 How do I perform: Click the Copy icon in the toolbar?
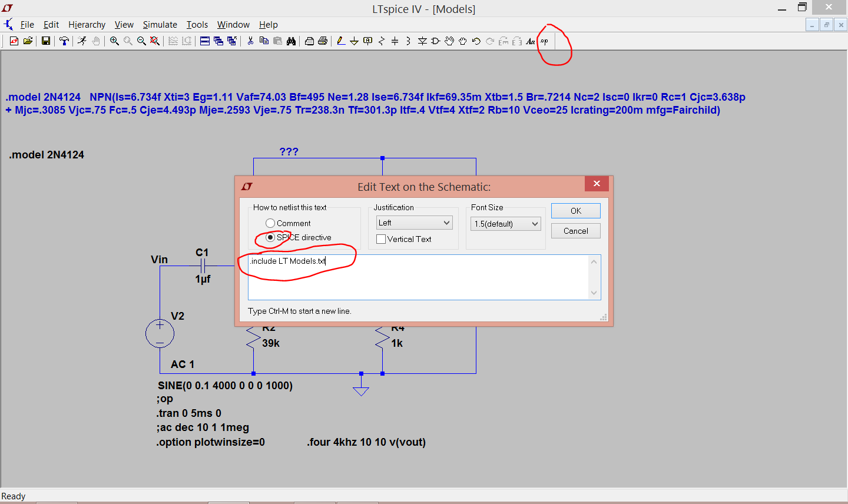(x=264, y=41)
